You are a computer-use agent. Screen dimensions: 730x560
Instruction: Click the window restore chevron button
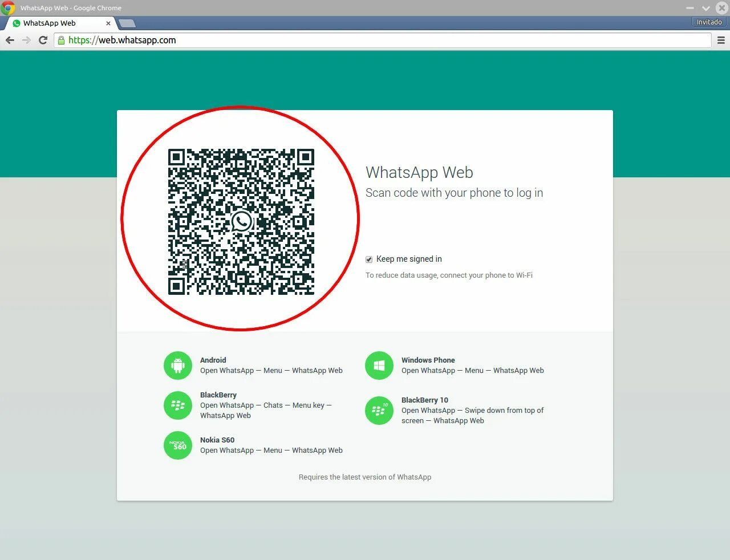tap(706, 8)
